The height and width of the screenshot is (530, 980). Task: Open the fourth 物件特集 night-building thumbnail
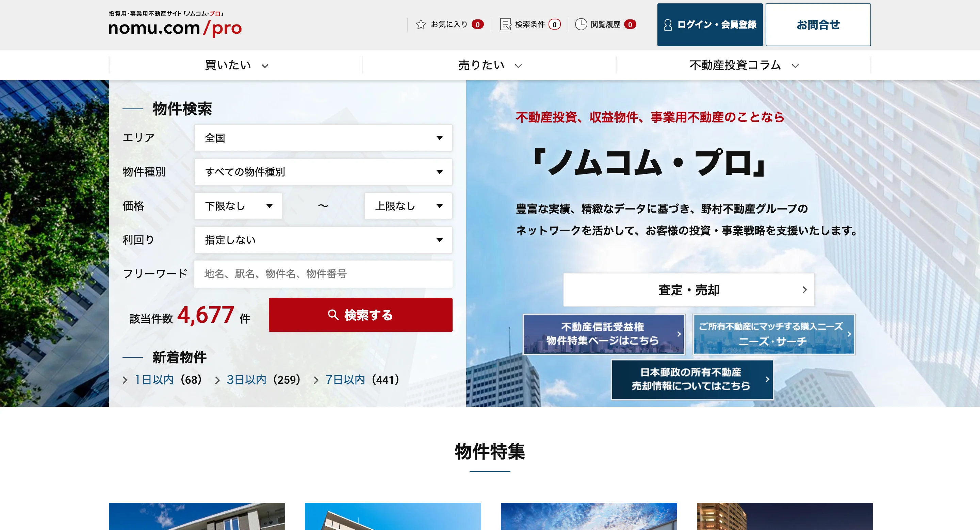785,516
